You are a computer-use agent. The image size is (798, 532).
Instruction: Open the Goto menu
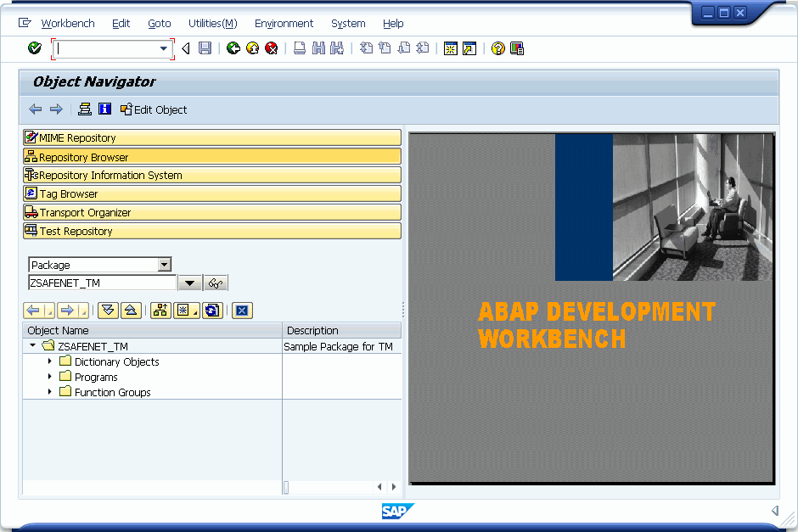tap(160, 24)
